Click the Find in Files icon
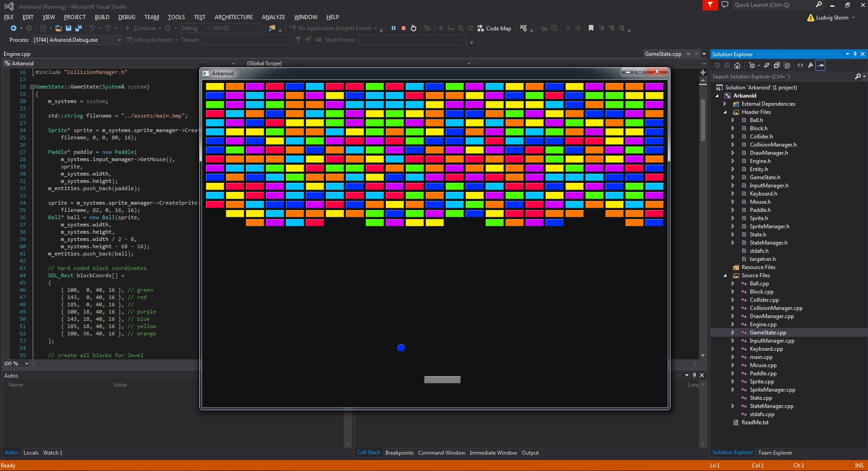Viewport: 868px width, 471px height. pos(272,28)
